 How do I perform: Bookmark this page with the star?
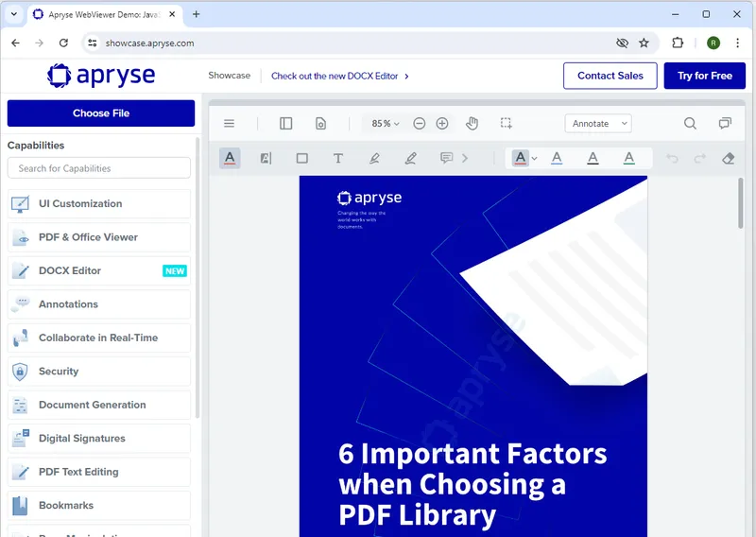tap(644, 43)
